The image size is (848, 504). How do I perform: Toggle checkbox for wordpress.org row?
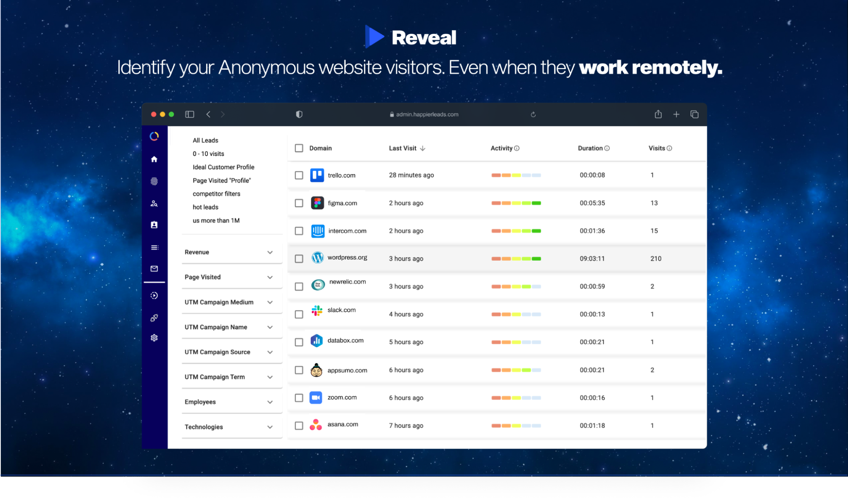click(x=299, y=258)
